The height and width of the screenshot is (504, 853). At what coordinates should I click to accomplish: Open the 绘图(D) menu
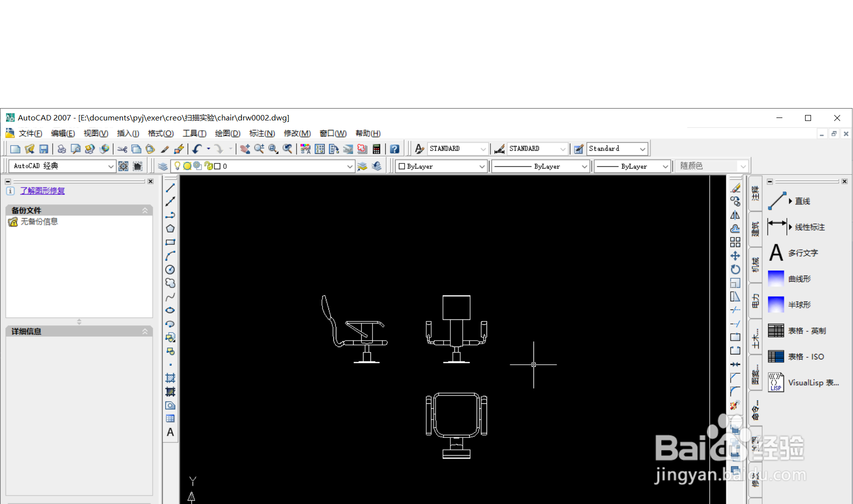click(228, 133)
